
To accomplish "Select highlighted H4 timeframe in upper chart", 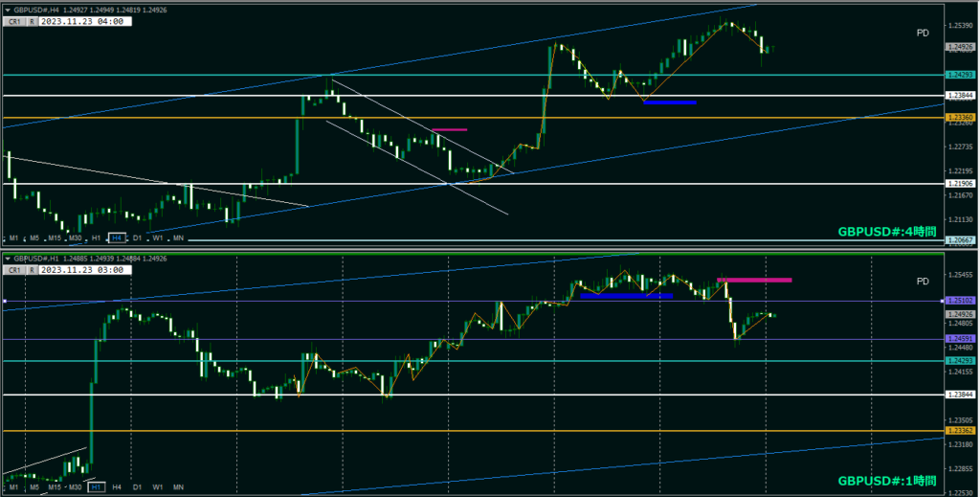I will (116, 238).
